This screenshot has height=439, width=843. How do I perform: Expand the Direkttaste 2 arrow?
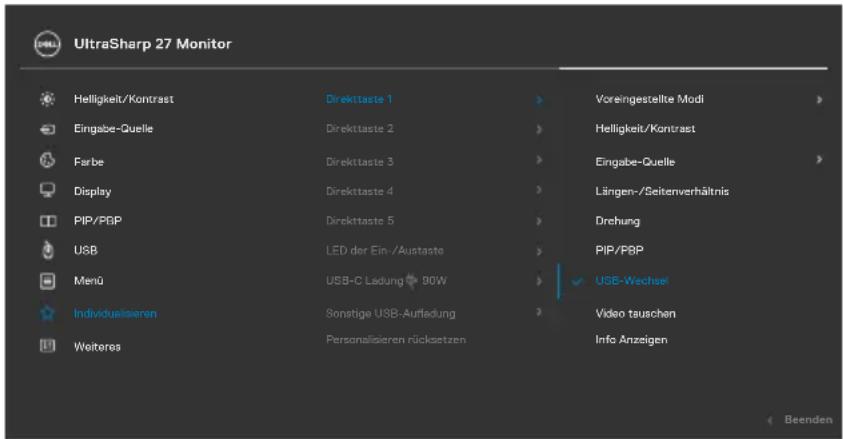pyautogui.click(x=539, y=129)
